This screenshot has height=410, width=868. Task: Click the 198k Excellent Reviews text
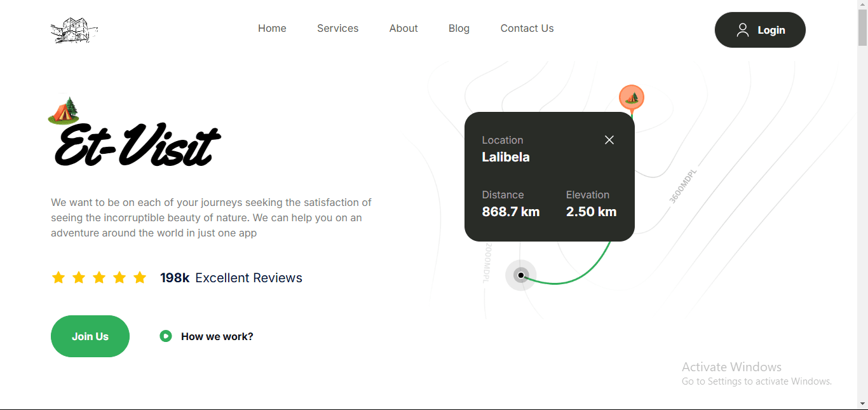[x=231, y=277]
